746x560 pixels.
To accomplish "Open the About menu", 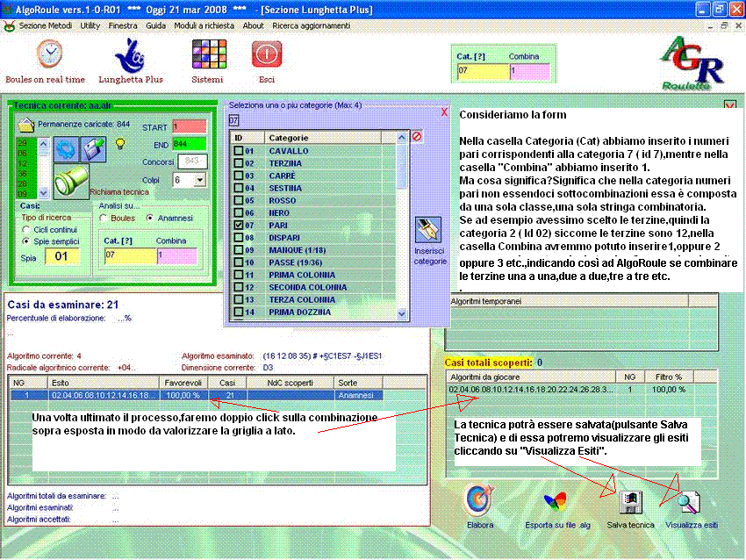I will click(x=253, y=25).
